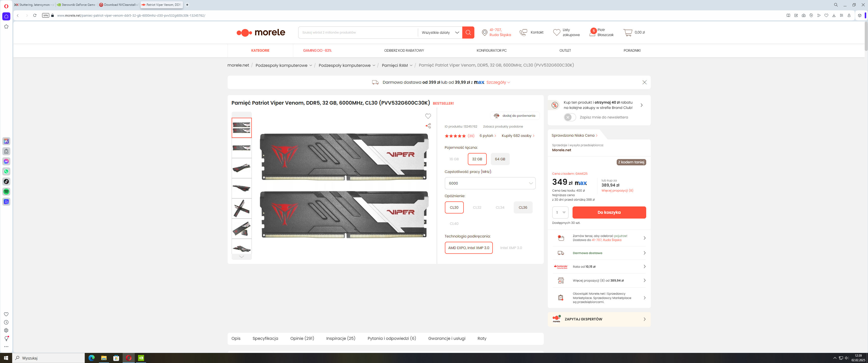Select the CL36 latency option
868x363 pixels.
(523, 207)
